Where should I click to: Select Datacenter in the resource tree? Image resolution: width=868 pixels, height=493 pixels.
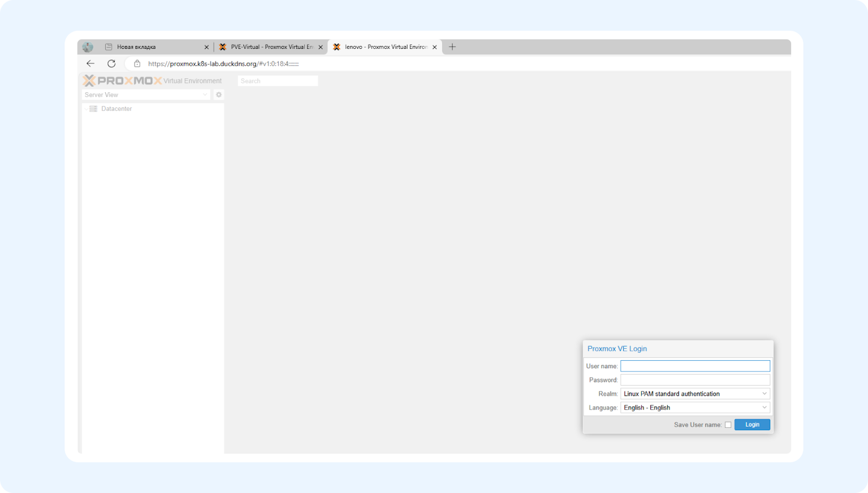point(117,109)
